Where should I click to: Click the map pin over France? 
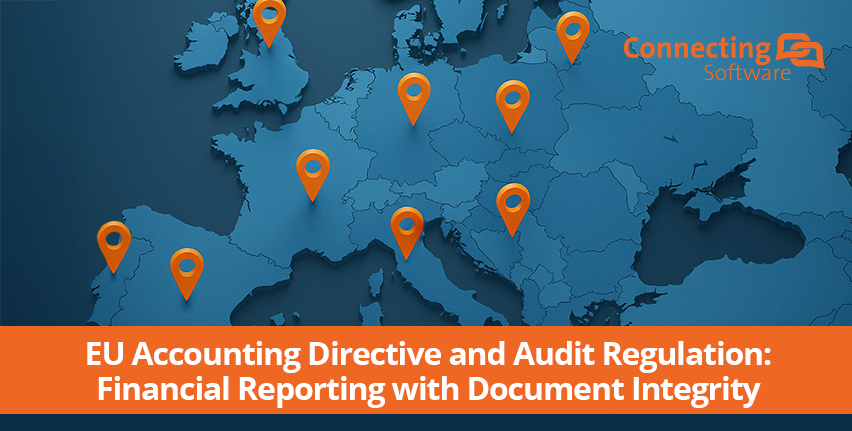pos(313,175)
